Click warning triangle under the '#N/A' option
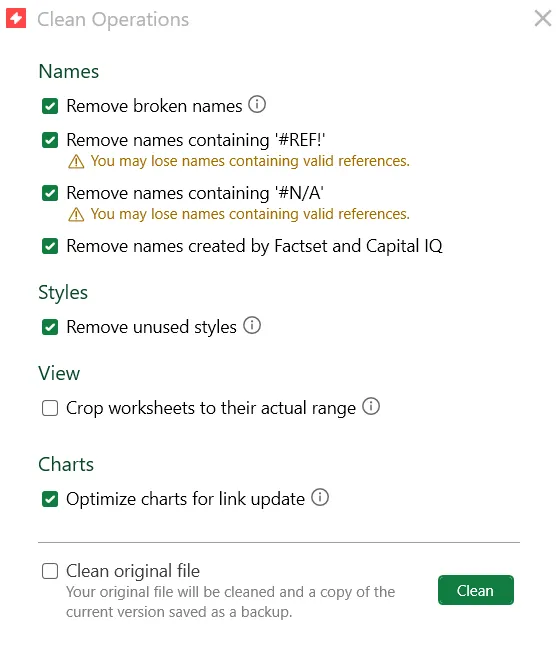 coord(76,215)
